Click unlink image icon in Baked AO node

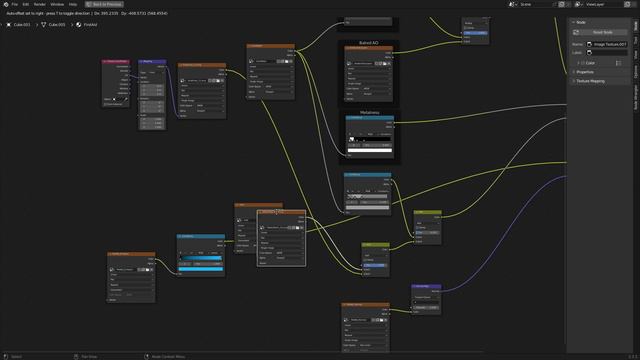pos(389,63)
